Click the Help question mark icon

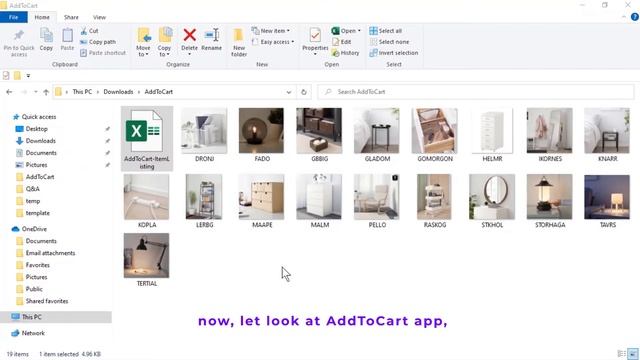pyautogui.click(x=635, y=17)
